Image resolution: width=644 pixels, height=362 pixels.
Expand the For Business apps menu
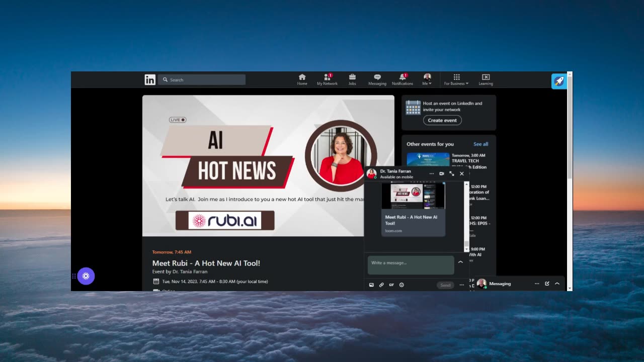(x=456, y=79)
